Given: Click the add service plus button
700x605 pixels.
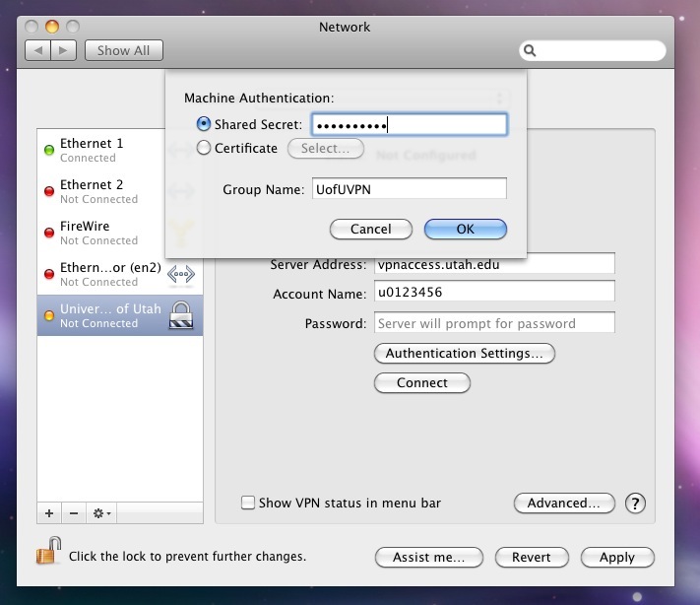Looking at the screenshot, I should click(49, 513).
